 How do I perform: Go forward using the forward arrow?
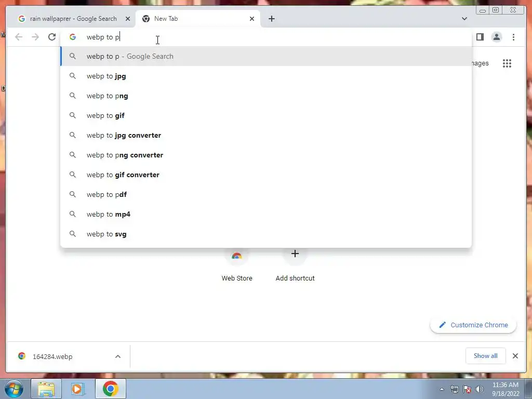point(35,37)
